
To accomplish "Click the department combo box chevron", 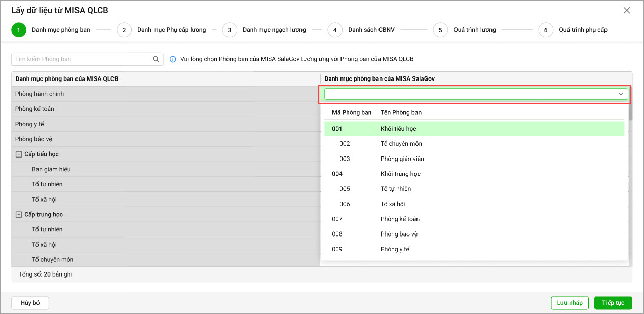I will pyautogui.click(x=621, y=94).
